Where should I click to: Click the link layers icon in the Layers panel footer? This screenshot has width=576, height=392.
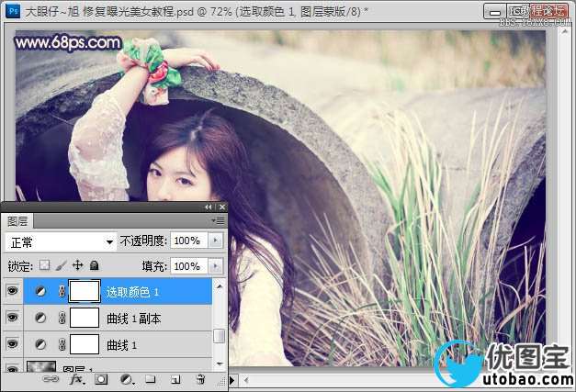(51, 379)
